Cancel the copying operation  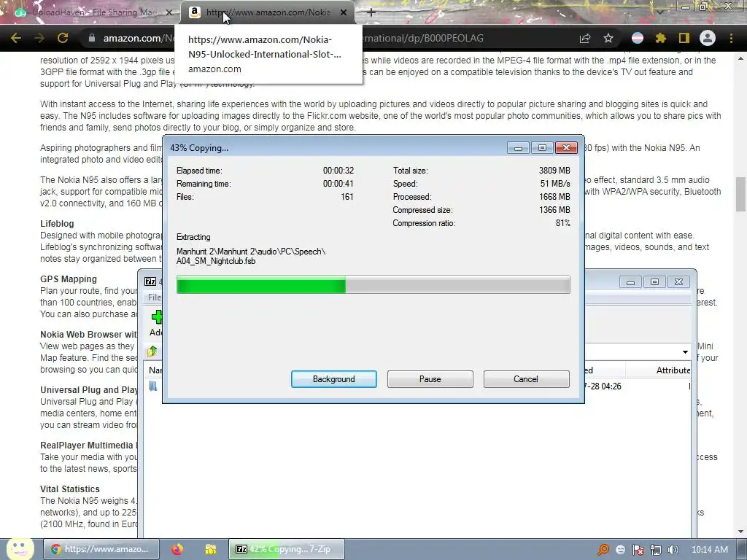coord(526,379)
